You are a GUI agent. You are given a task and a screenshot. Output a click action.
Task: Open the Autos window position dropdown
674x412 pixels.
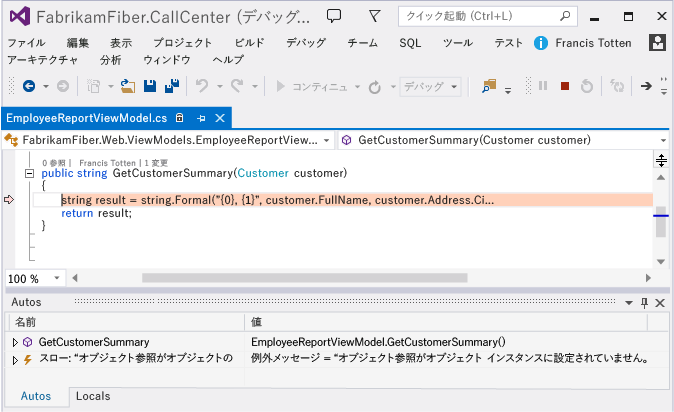629,303
